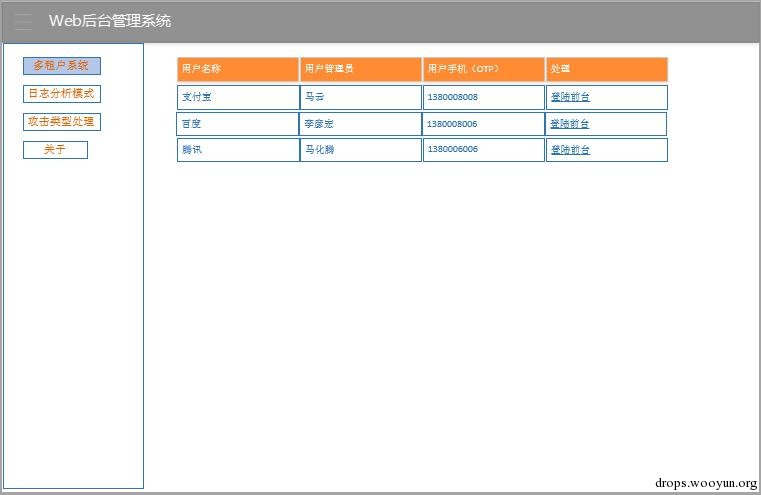This screenshot has height=495, width=761.
Task: Select the 百度 user name cell
Action: pos(237,124)
